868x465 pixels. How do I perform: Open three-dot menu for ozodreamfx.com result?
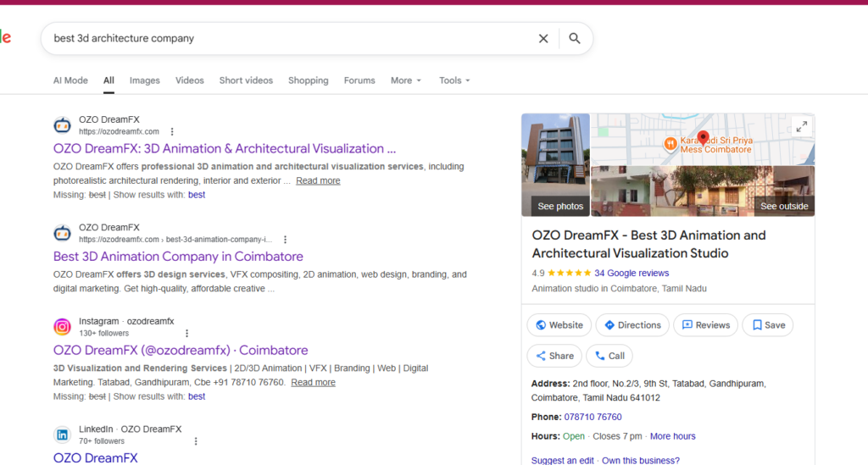pos(172,131)
